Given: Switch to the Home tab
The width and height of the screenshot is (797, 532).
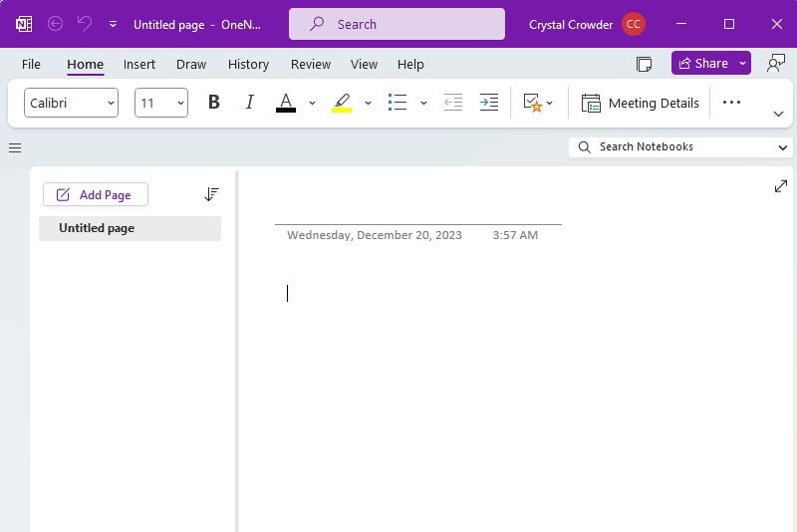Looking at the screenshot, I should (x=86, y=65).
